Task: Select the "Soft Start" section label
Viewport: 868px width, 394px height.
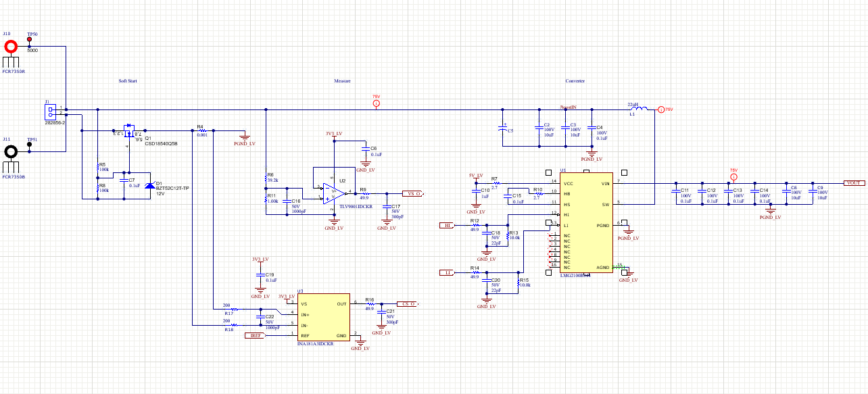Action: pos(128,81)
